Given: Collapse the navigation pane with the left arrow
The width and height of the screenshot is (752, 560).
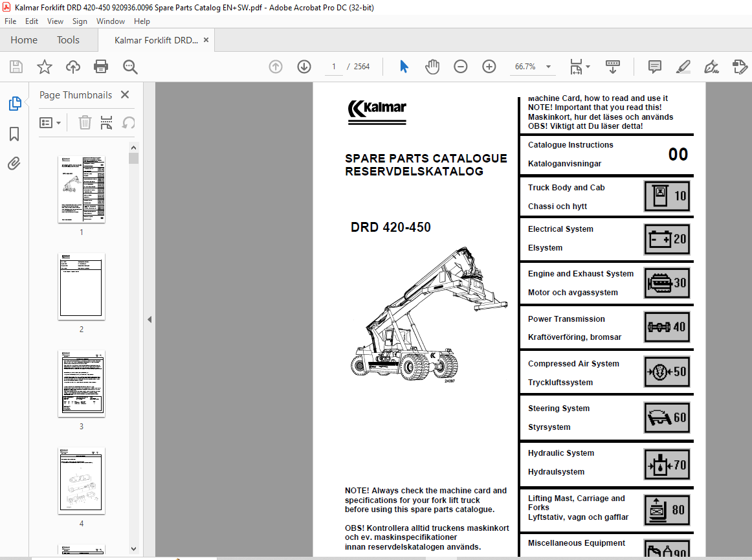Looking at the screenshot, I should [x=149, y=319].
